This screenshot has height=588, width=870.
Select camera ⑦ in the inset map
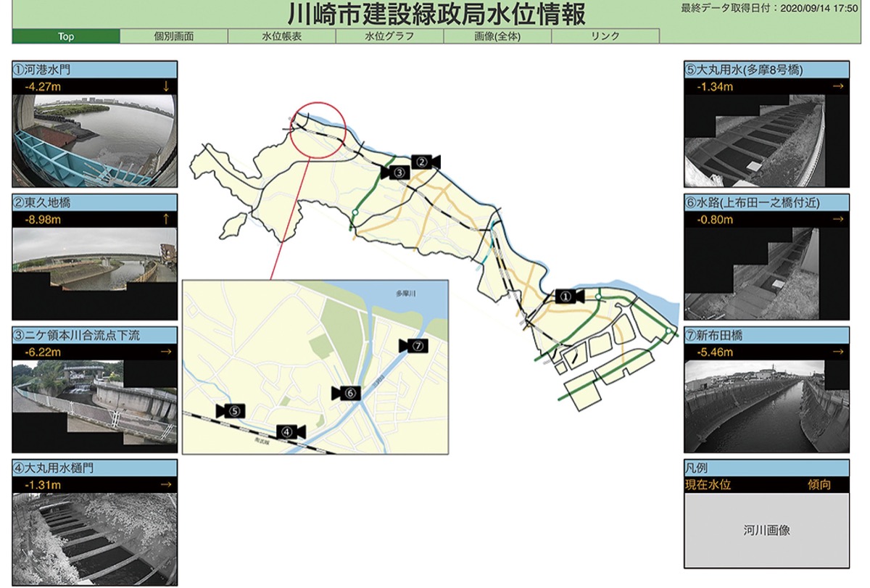pos(414,346)
